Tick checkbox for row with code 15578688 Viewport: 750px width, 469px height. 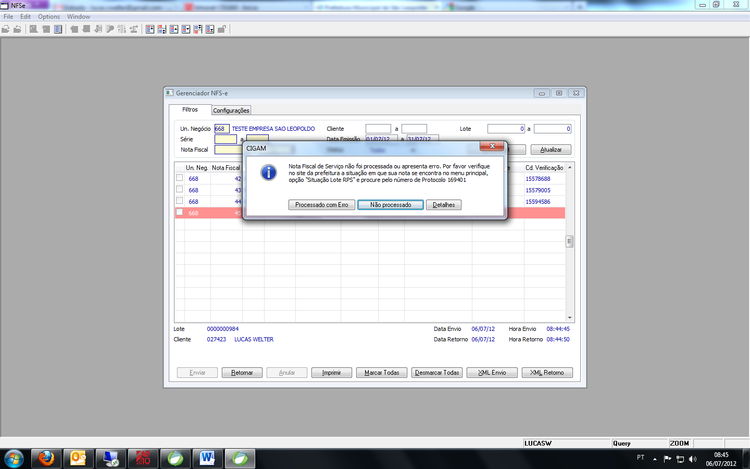click(179, 178)
